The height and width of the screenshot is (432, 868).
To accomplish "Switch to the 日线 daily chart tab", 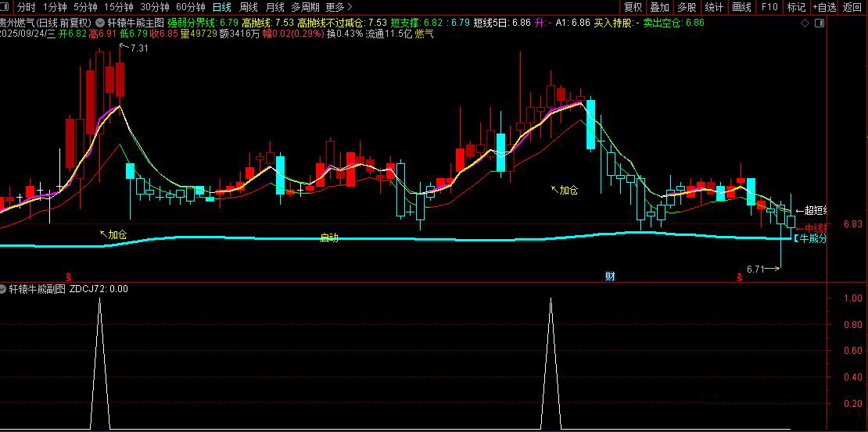I will [222, 7].
